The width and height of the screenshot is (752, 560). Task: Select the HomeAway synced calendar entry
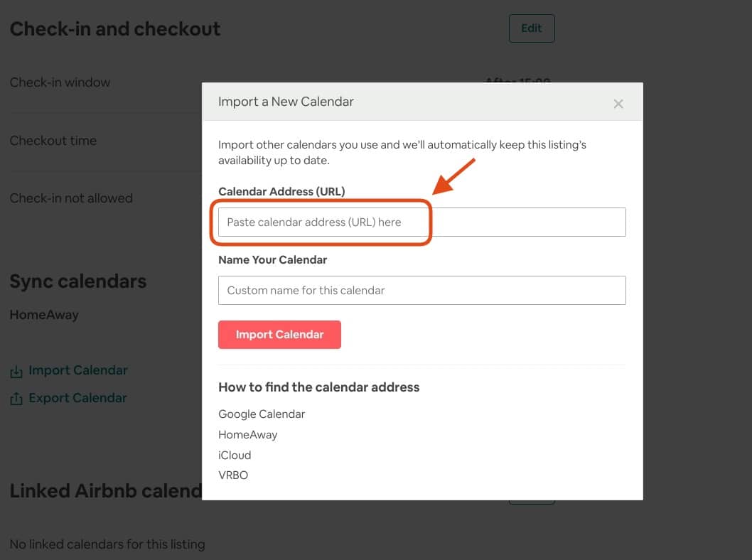[44, 314]
